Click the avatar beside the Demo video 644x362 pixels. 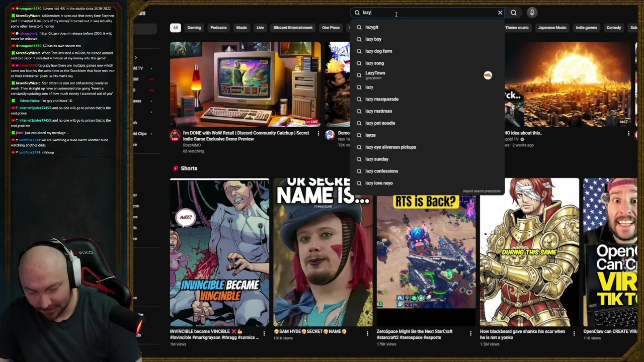point(330,135)
